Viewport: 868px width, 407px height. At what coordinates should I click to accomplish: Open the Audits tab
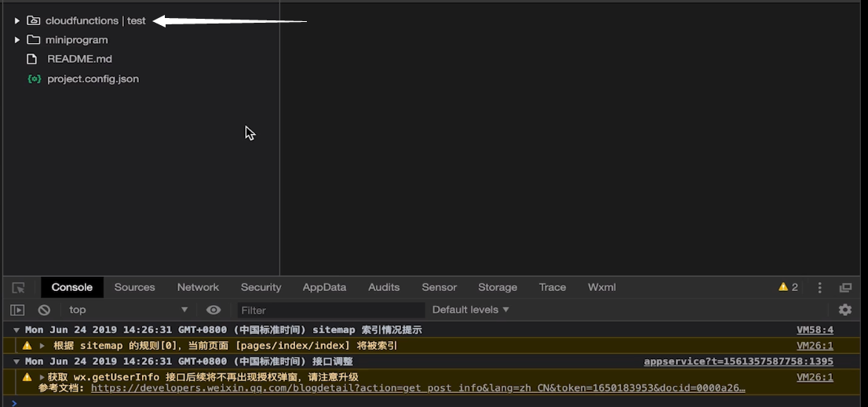(385, 288)
